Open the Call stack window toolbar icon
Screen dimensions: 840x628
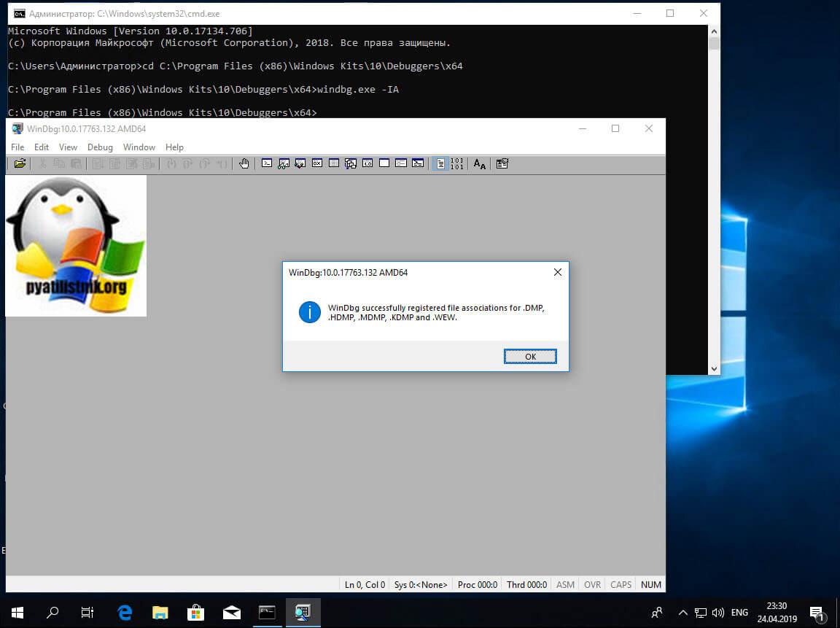point(350,163)
